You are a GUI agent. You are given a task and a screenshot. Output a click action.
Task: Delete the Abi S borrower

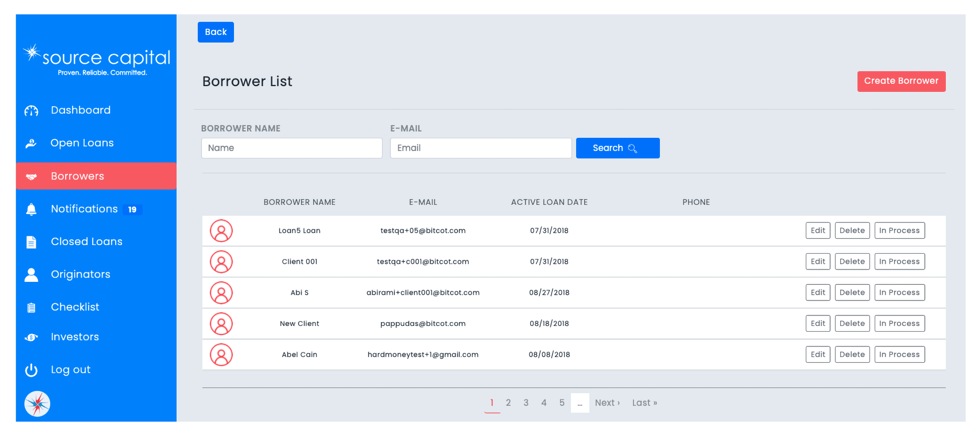tap(852, 292)
